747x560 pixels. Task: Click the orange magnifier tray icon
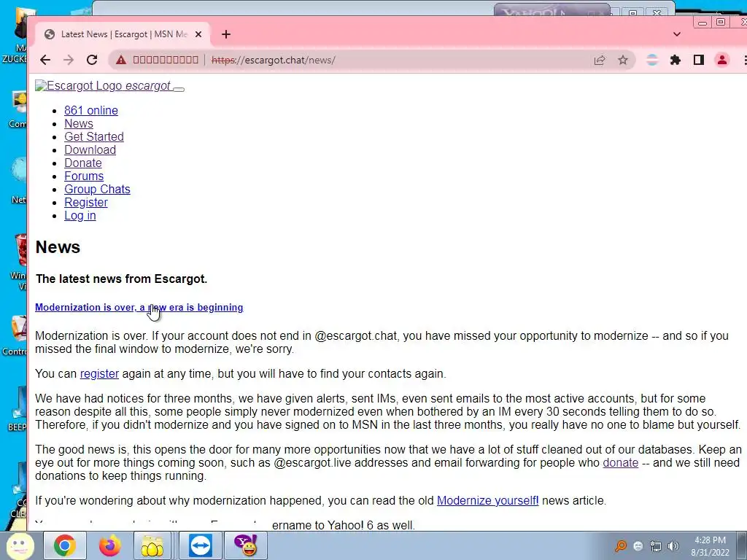pos(621,546)
